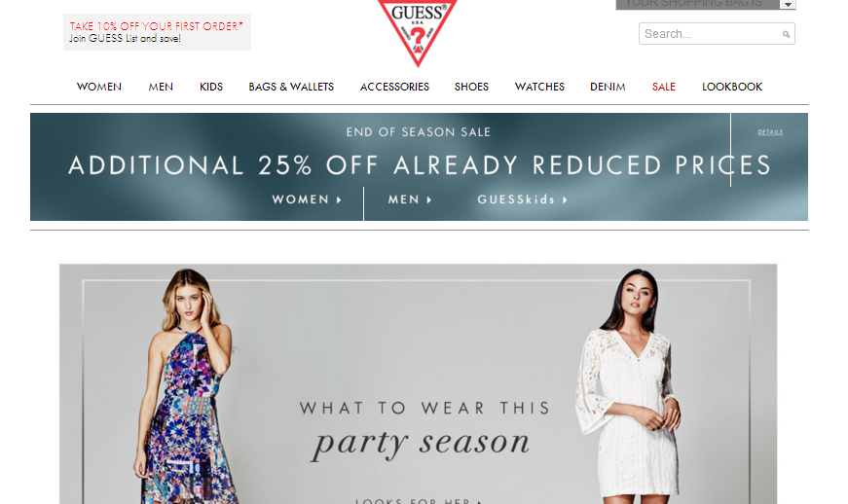Image resolution: width=848 pixels, height=504 pixels.
Task: Open the red SALE menu item
Action: pos(664,87)
